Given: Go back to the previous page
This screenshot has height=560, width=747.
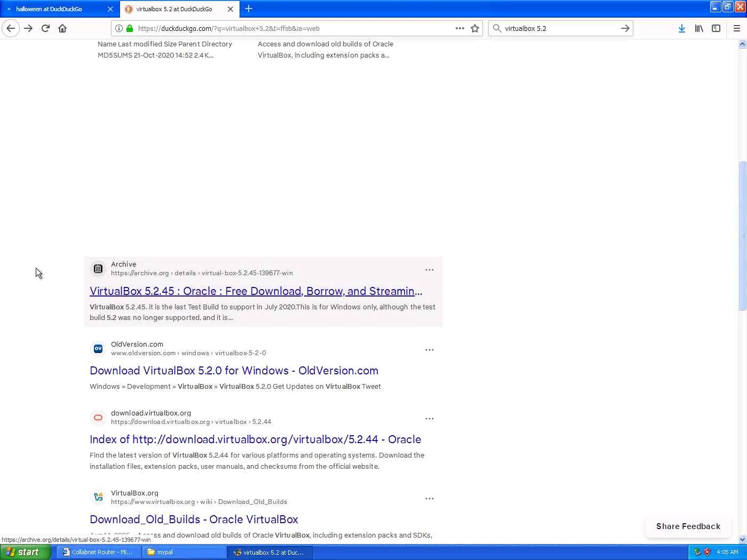Looking at the screenshot, I should coord(11,28).
